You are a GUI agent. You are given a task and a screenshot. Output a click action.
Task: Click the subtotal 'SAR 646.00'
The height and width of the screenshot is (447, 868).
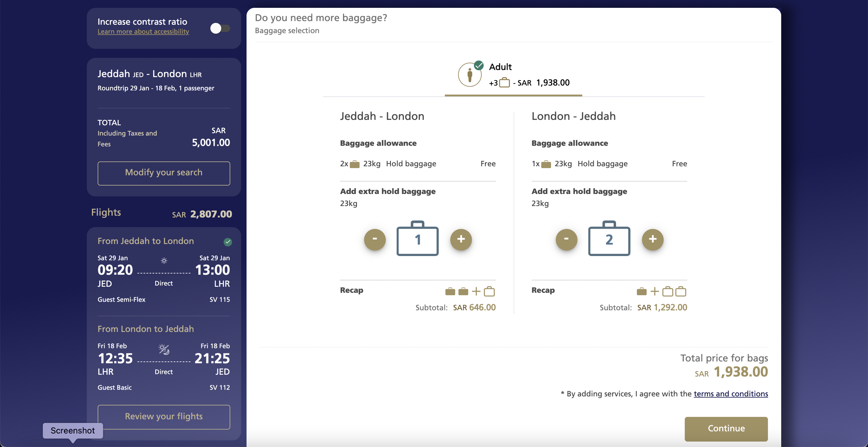click(474, 307)
